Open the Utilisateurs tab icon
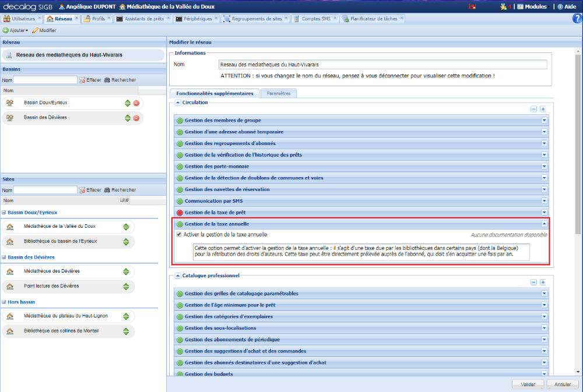 [x=6, y=18]
